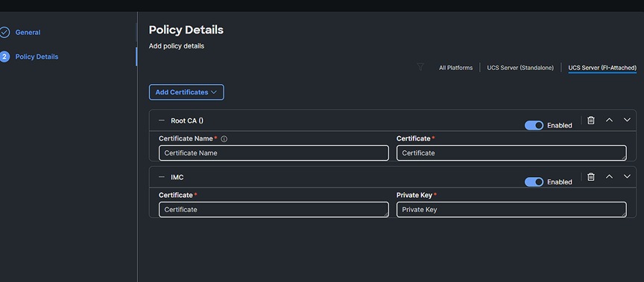Delete the IMC certificate entry

pyautogui.click(x=590, y=176)
